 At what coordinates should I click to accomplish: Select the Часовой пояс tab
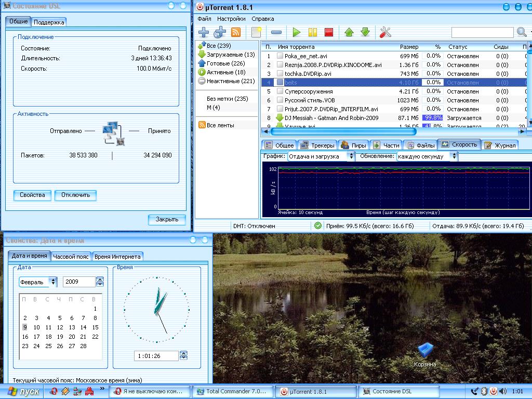(71, 256)
